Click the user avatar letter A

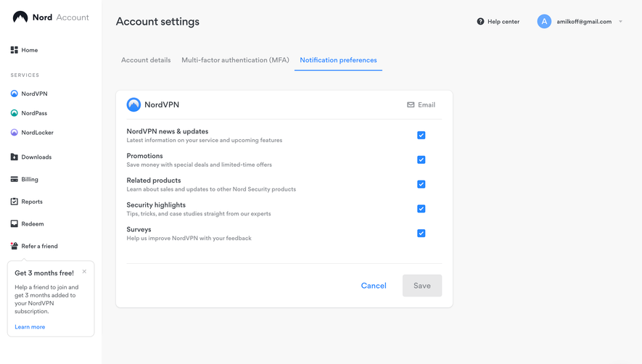544,21
